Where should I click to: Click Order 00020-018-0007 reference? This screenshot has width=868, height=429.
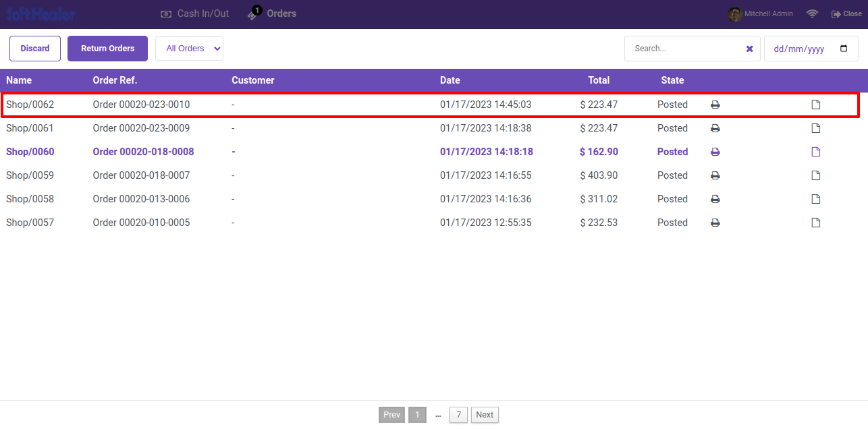pos(141,175)
